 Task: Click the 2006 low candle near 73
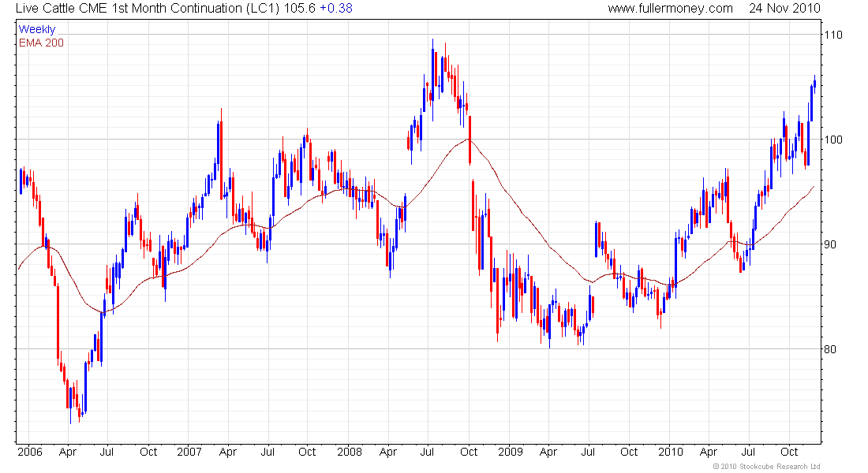pos(70,404)
